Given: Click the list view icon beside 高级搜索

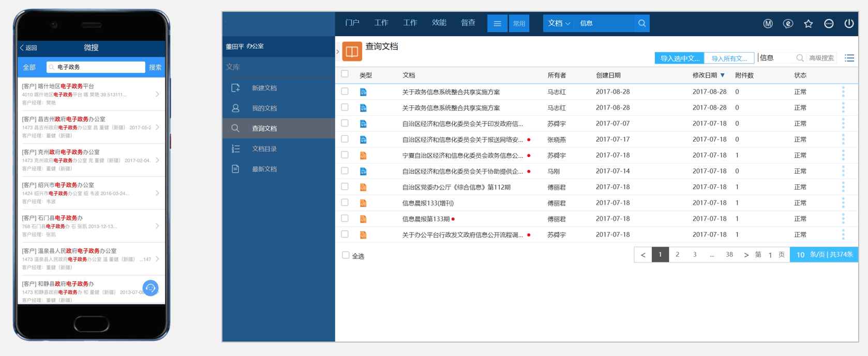Looking at the screenshot, I should [x=849, y=58].
